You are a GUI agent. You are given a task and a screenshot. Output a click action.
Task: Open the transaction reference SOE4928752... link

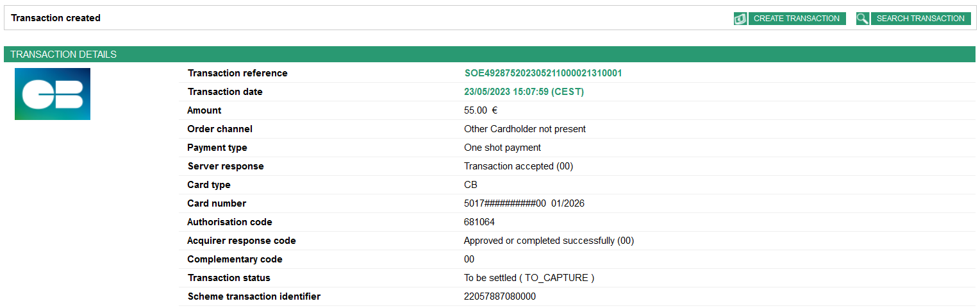click(x=543, y=73)
